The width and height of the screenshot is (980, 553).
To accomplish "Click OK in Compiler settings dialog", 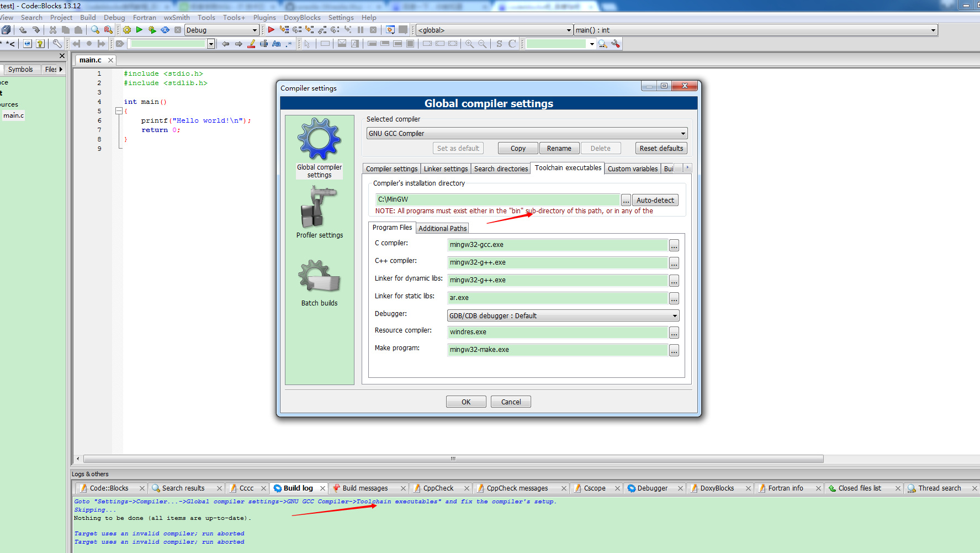I will coord(466,402).
